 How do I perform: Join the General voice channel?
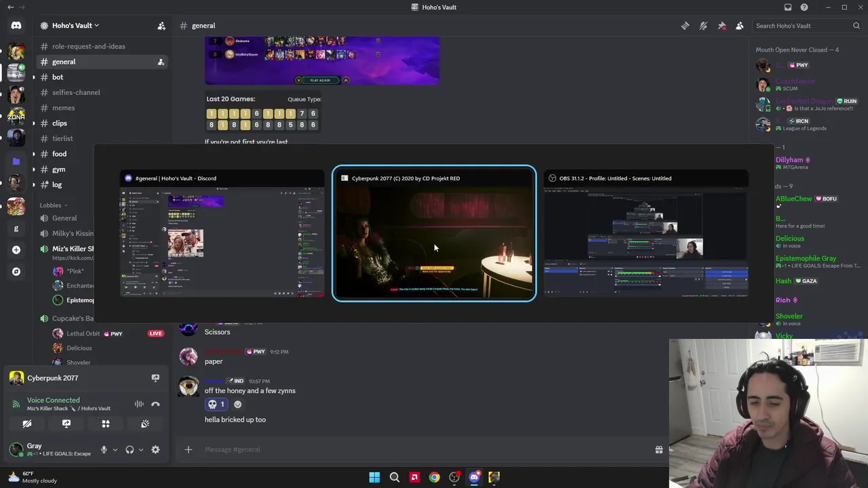(64, 218)
